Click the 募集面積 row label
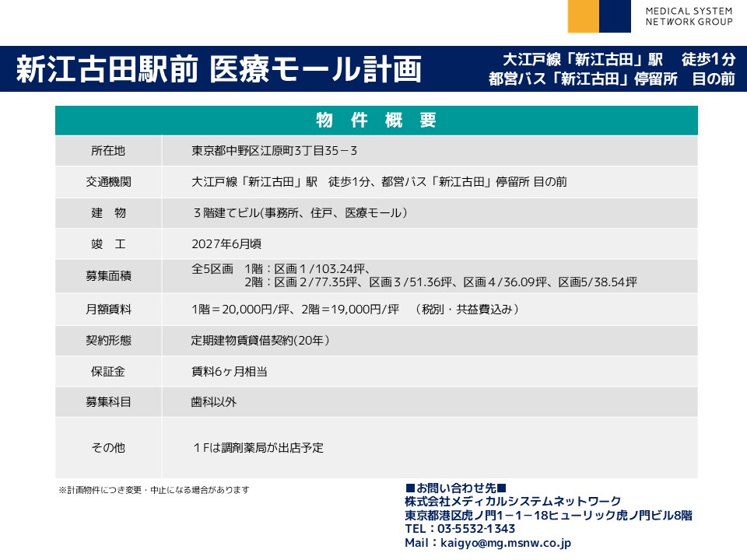747x560 pixels. (108, 276)
